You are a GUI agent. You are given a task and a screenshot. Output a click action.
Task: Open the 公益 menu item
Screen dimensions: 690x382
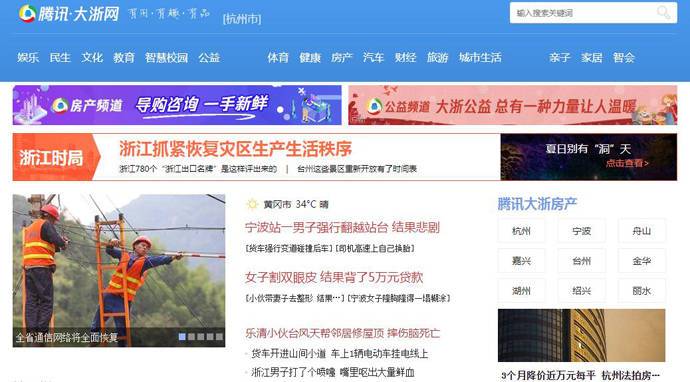tap(209, 58)
